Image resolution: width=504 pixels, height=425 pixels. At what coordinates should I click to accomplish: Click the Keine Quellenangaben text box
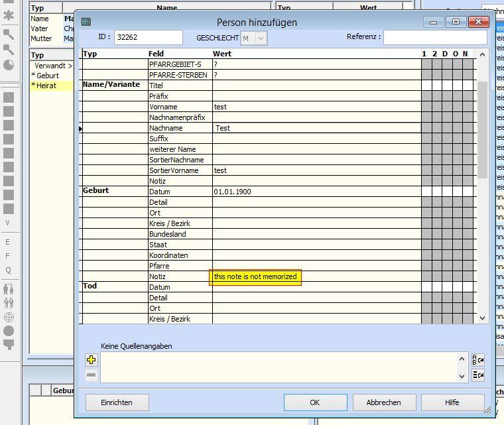point(279,367)
